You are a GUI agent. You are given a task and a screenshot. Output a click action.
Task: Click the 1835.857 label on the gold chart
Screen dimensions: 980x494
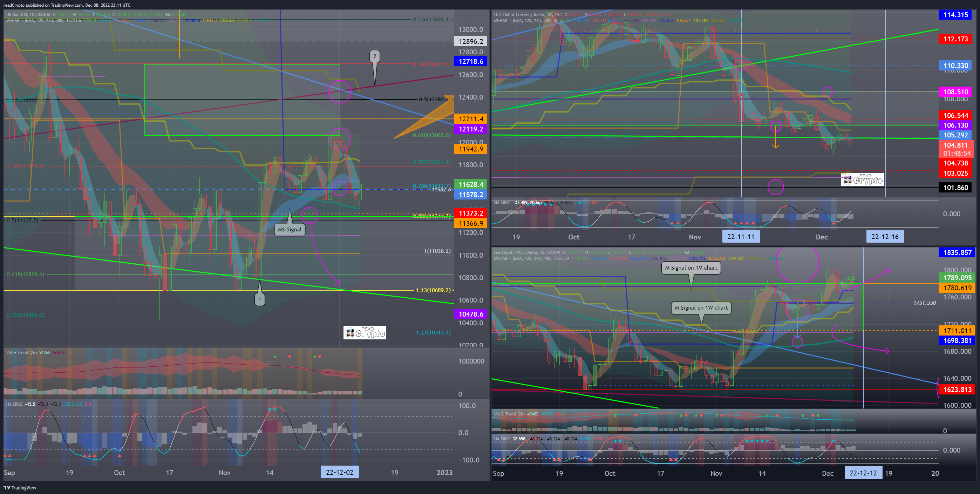click(x=957, y=252)
